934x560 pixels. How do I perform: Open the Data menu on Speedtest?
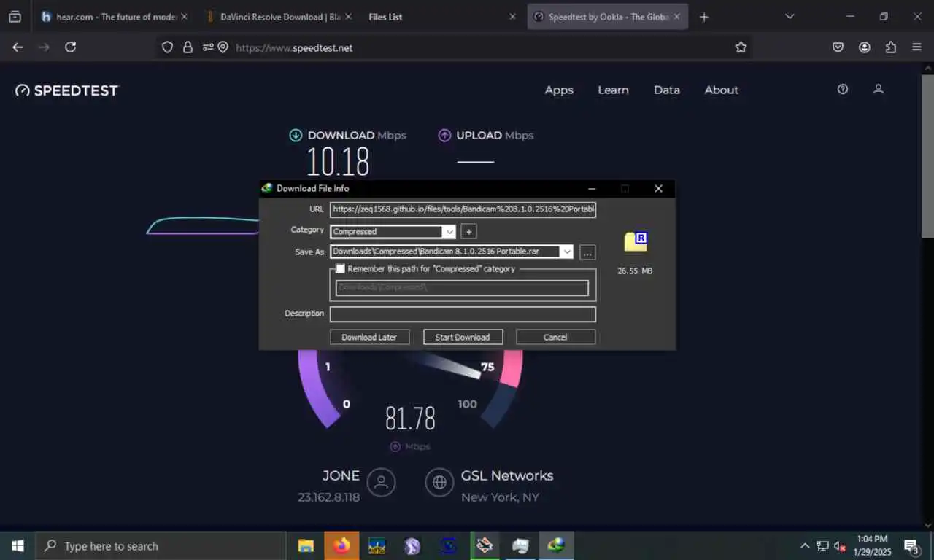coord(666,90)
